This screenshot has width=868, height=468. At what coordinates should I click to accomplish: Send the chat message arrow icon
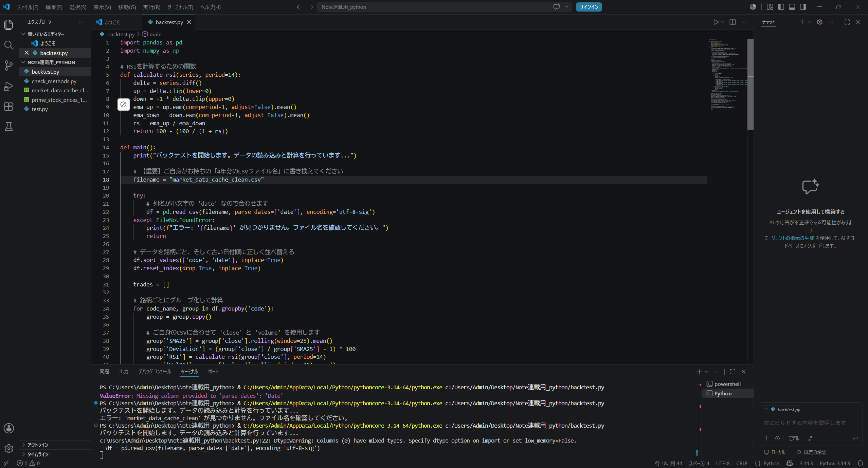855,438
